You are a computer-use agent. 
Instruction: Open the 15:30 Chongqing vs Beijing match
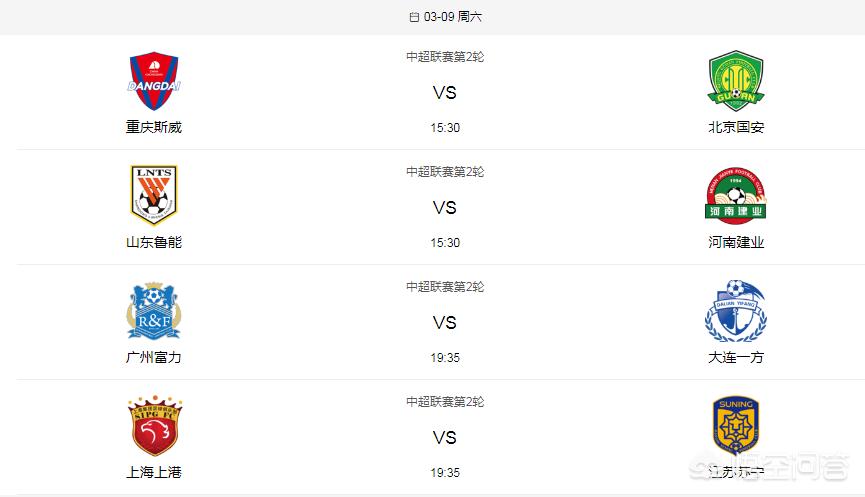coord(445,127)
